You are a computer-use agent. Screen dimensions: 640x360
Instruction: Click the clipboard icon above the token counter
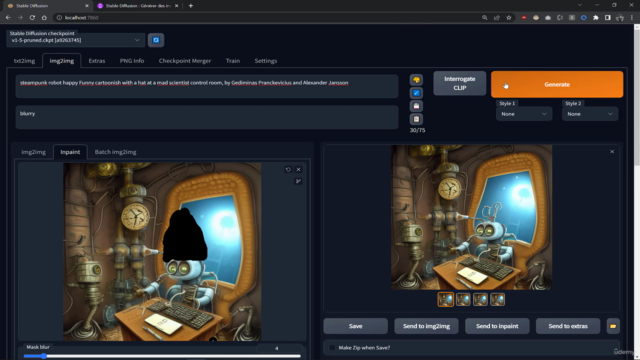(x=416, y=119)
